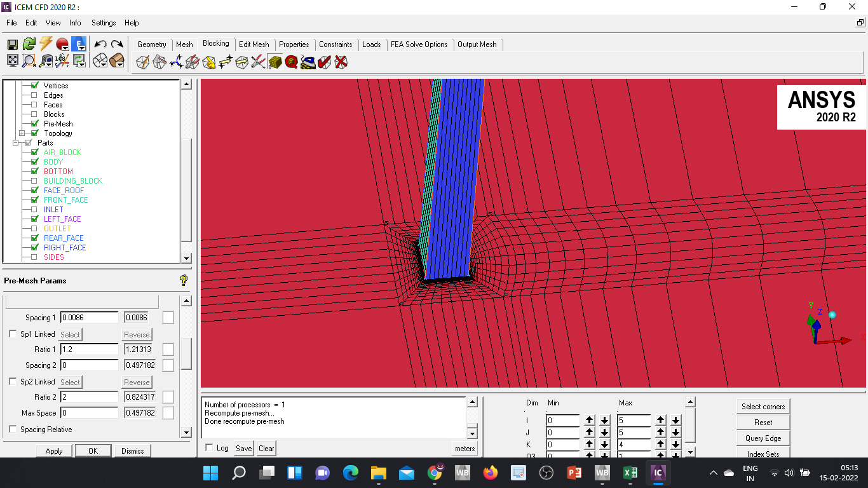
Task: Increase the K Min index with up arrow
Action: point(590,445)
